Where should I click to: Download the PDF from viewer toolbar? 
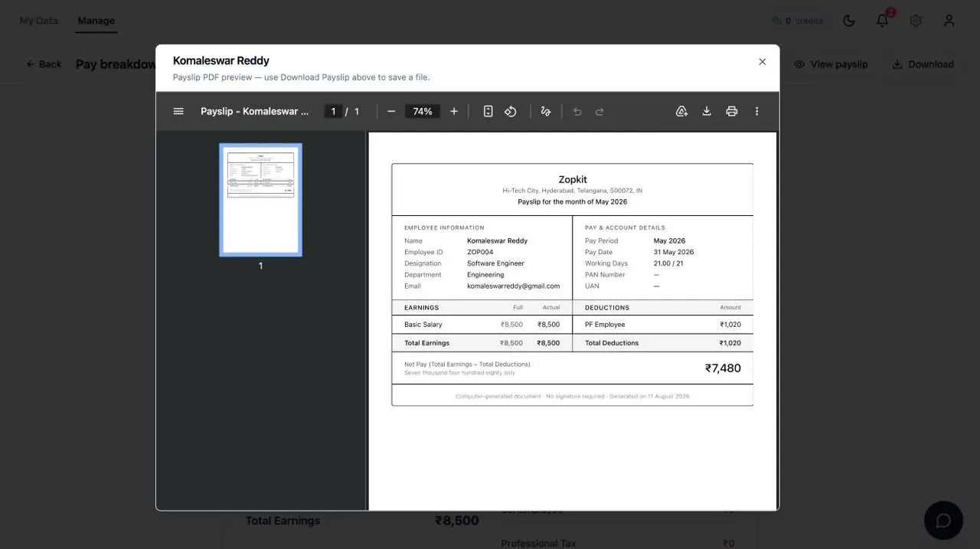click(707, 111)
